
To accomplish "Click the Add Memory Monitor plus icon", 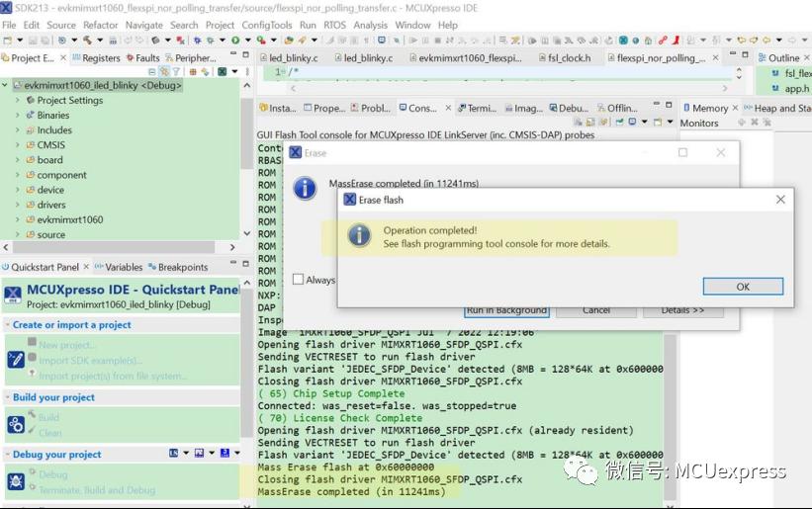I will [741, 123].
